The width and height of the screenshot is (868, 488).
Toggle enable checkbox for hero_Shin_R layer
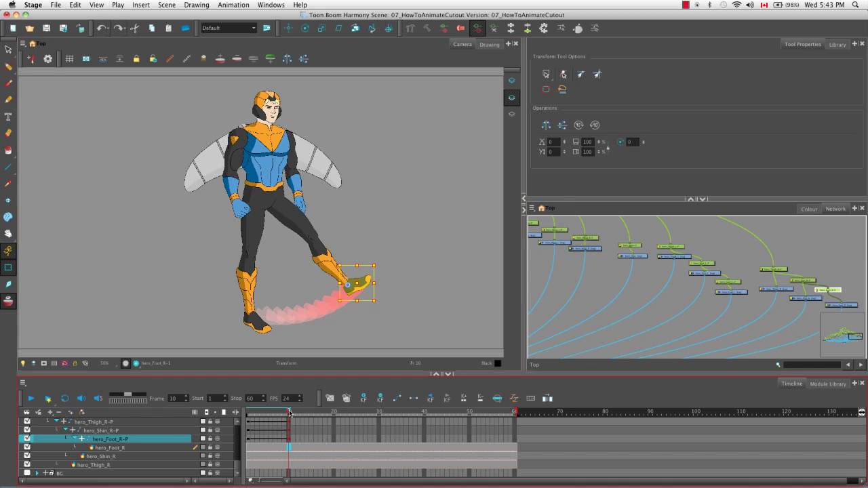click(x=27, y=456)
